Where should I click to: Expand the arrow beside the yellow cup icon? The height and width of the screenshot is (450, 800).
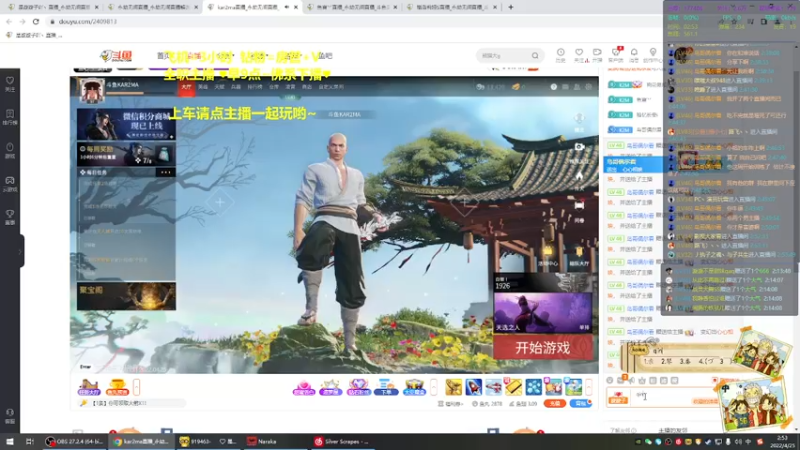click(136, 387)
